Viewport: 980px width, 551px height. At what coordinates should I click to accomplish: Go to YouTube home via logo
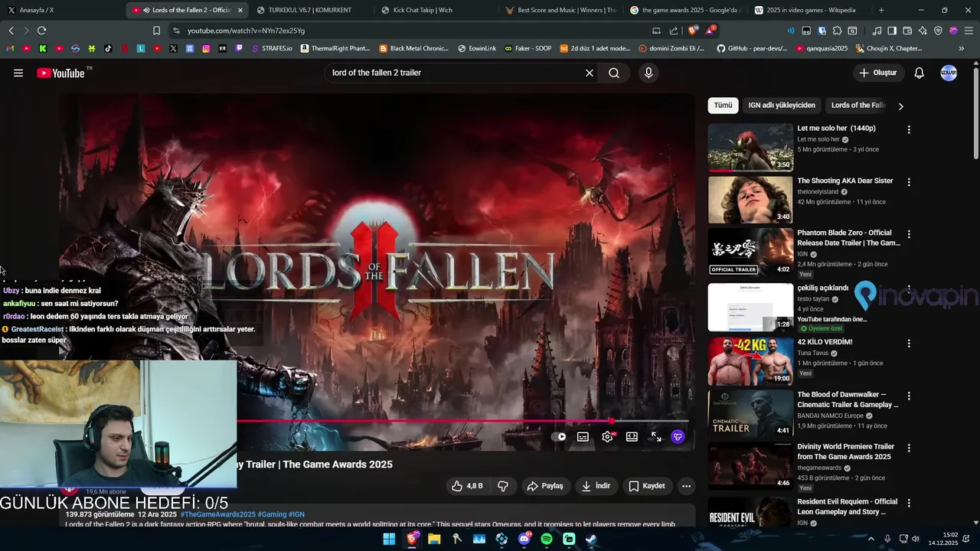tap(60, 73)
